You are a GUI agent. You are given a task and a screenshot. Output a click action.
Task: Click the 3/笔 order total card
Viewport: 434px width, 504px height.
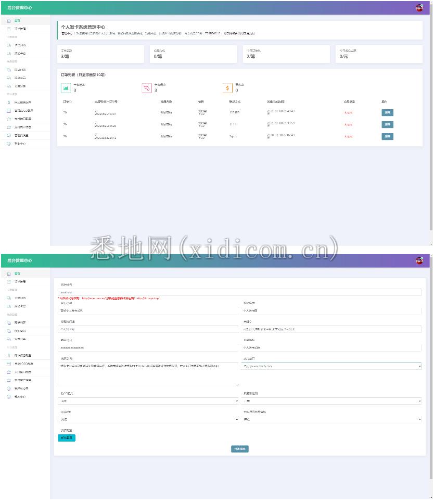click(100, 54)
